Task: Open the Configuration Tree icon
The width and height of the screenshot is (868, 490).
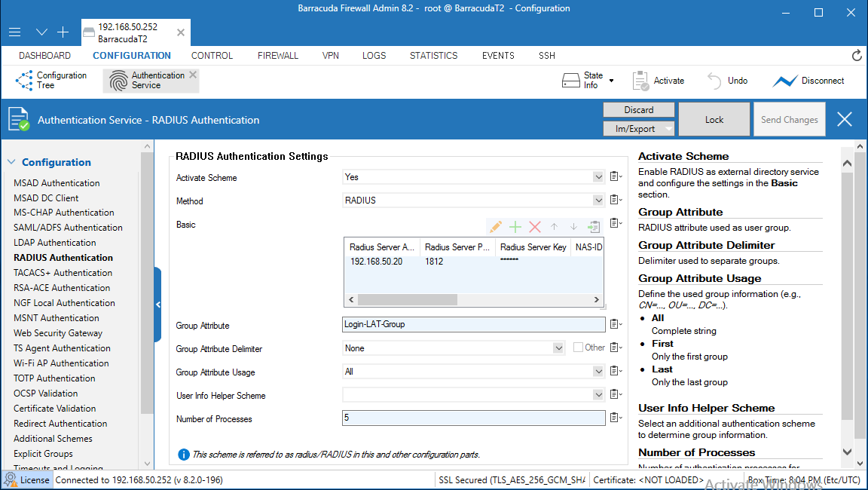Action: pos(24,81)
